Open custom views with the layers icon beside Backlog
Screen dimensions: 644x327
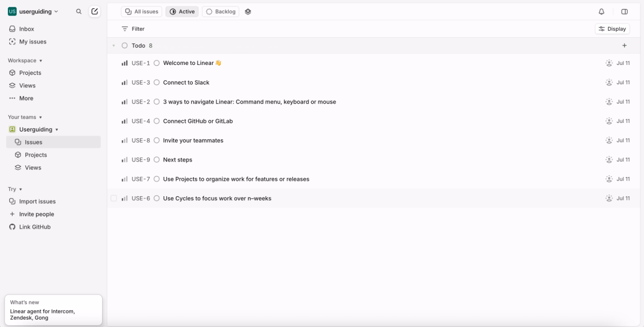pyautogui.click(x=248, y=12)
